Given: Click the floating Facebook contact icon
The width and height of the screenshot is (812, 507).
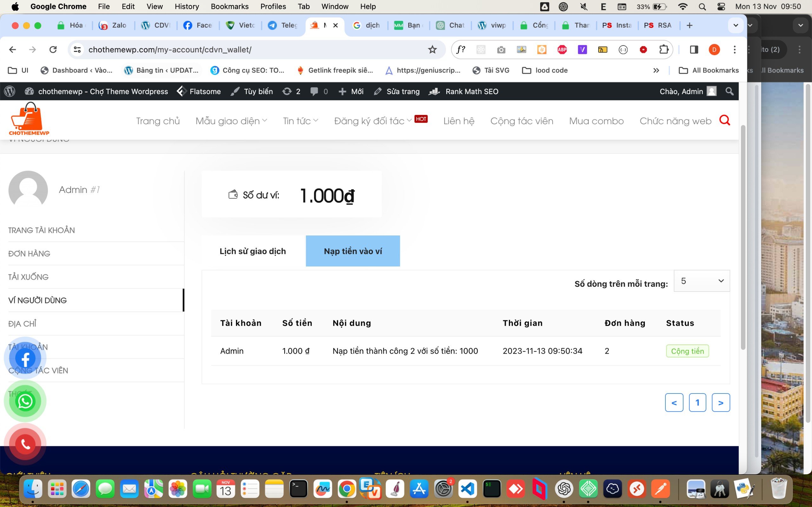Looking at the screenshot, I should (x=25, y=358).
